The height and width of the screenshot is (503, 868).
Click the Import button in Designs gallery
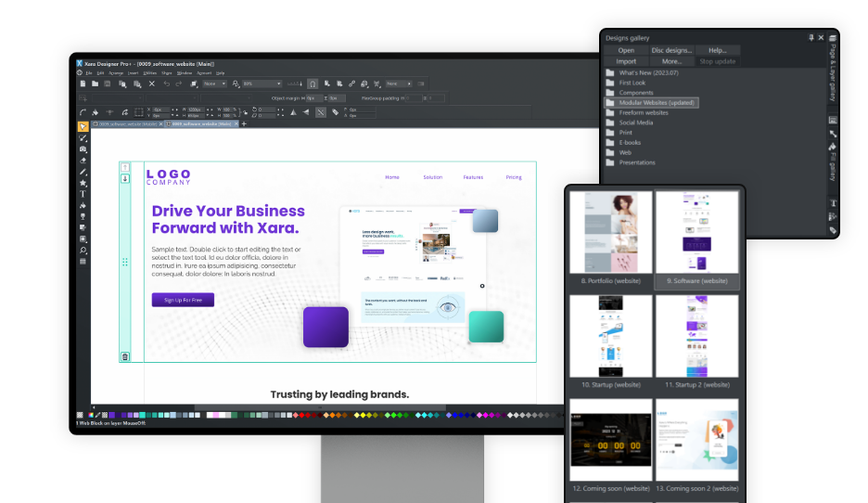(626, 61)
